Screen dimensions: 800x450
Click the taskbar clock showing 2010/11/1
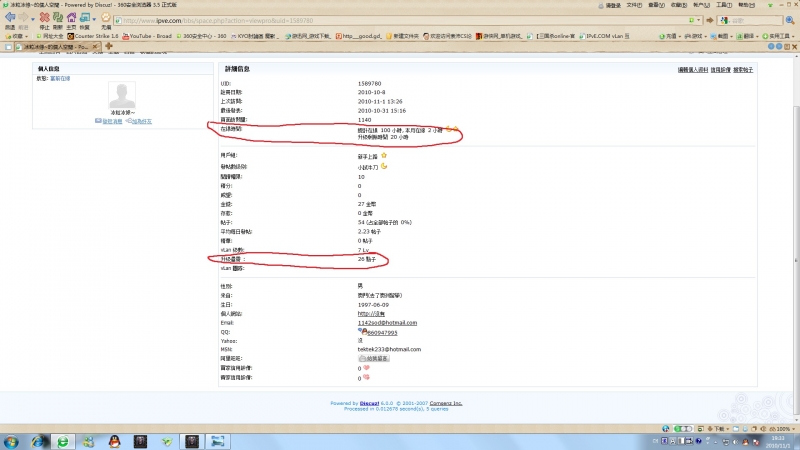(x=778, y=442)
